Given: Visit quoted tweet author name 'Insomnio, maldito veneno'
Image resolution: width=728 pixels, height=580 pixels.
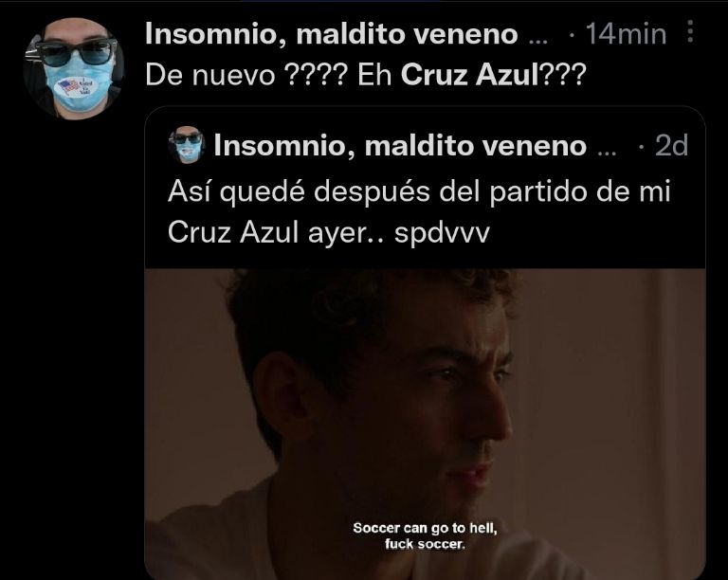Looking at the screenshot, I should (400, 146).
